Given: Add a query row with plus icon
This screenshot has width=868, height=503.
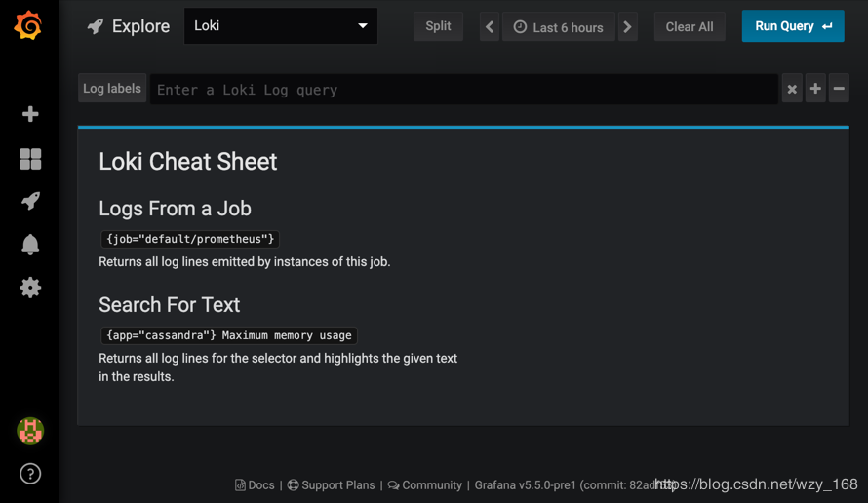Looking at the screenshot, I should click(815, 90).
